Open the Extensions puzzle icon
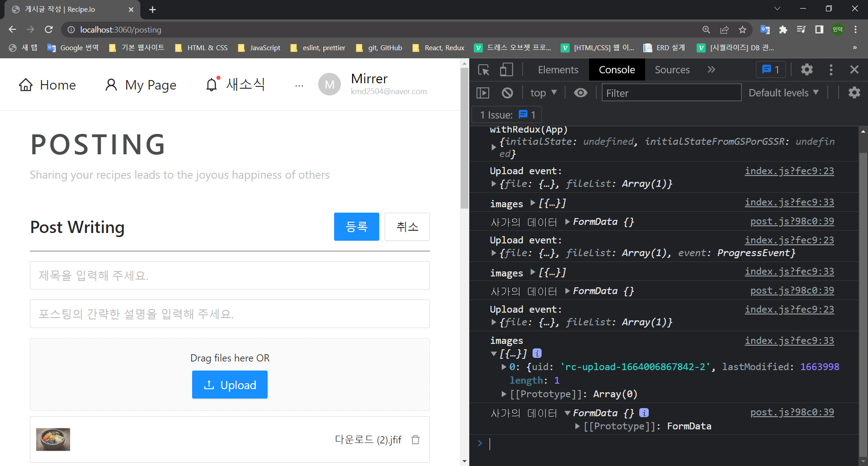 click(783, 29)
